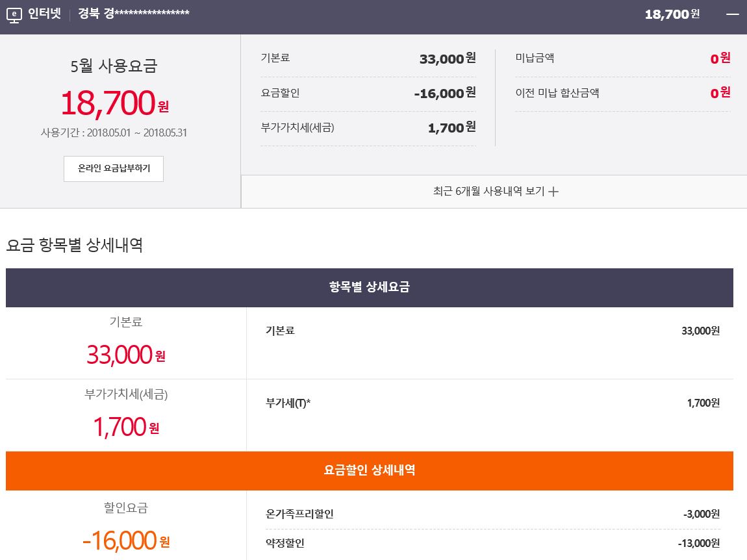Screen dimensions: 747x560
Task: Click the 부가세(T)* detail item
Action: pos(288,403)
